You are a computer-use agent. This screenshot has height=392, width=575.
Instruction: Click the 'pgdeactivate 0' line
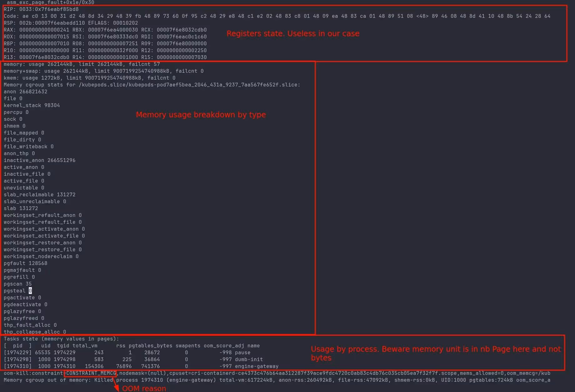point(26,305)
